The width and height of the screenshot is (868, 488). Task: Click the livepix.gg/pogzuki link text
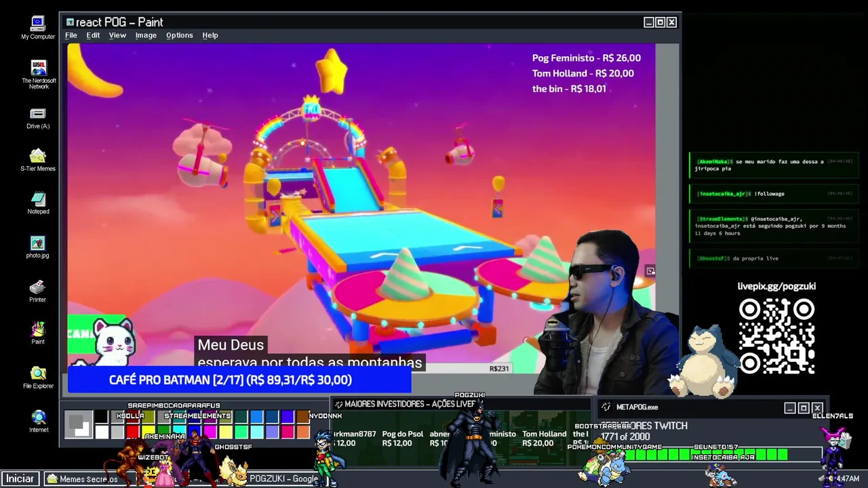(776, 286)
